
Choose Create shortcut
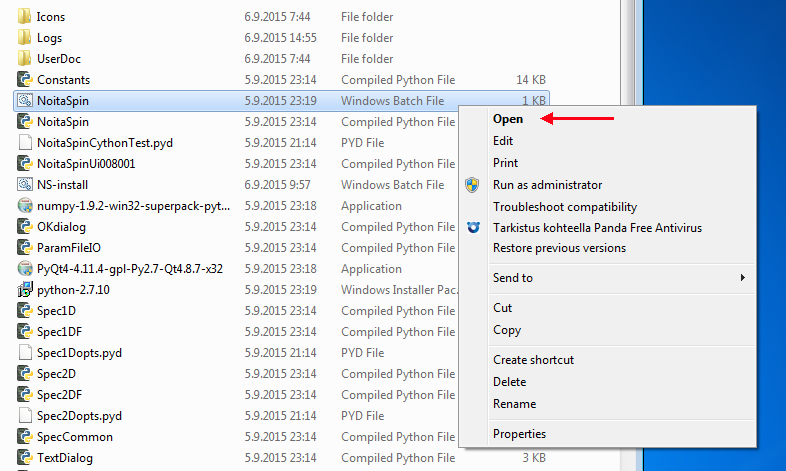(533, 360)
